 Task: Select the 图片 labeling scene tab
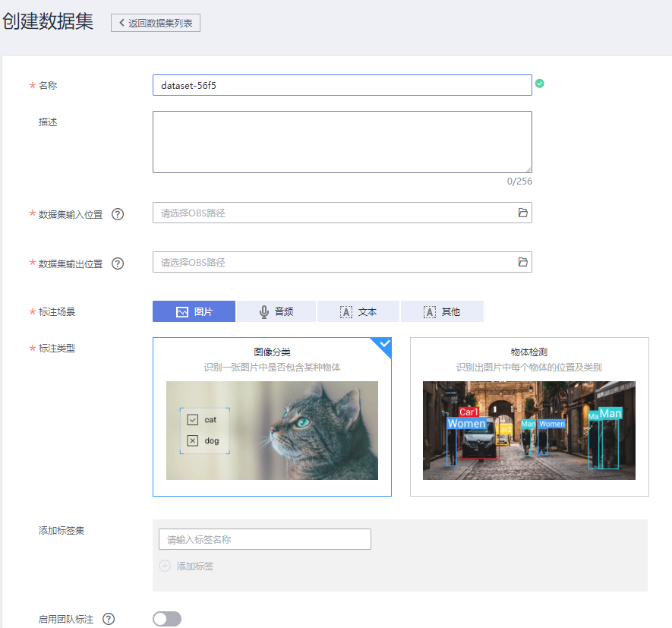[x=194, y=311]
